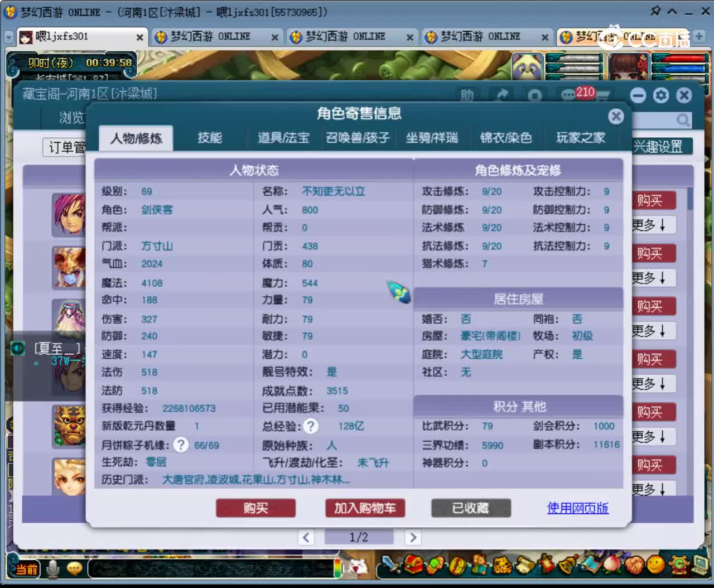The width and height of the screenshot is (714, 588).
Task: Click the chat bubble icon near 当前
Action: pyautogui.click(x=74, y=568)
